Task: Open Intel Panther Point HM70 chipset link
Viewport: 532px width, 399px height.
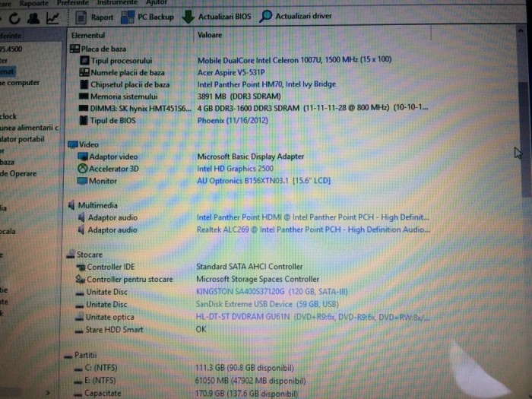Action: pos(266,84)
